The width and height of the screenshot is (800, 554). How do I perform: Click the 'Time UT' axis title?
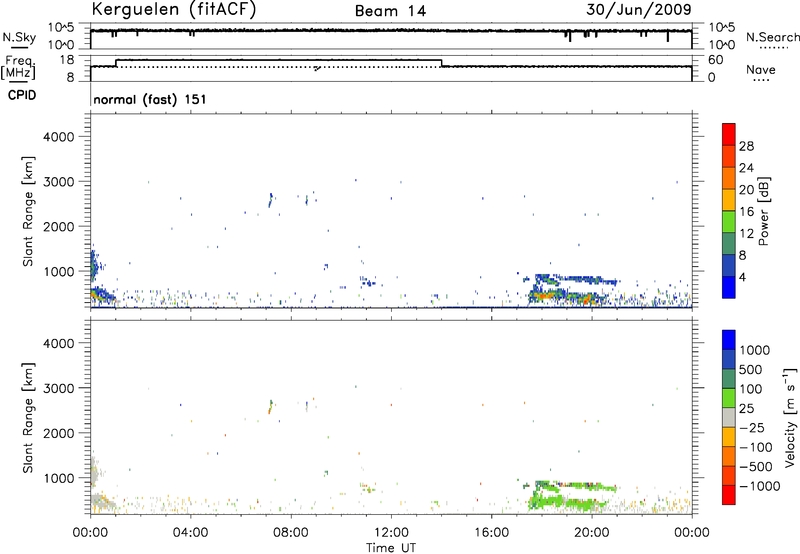tap(391, 547)
